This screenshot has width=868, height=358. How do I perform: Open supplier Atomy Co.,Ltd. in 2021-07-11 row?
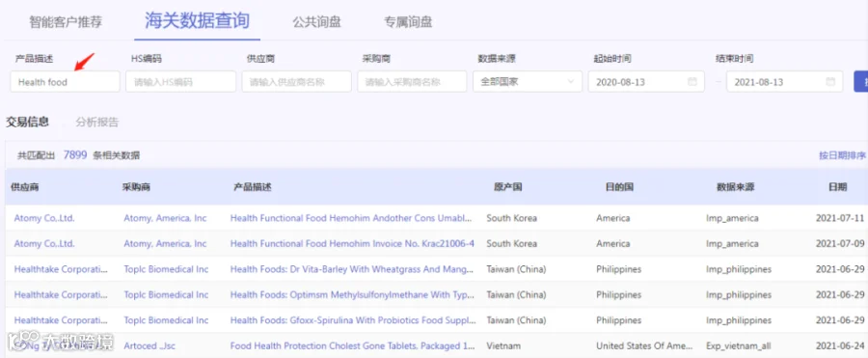click(44, 218)
